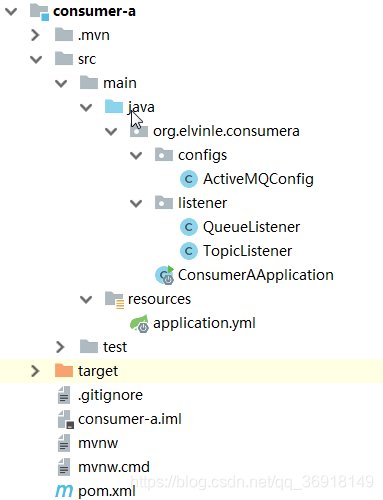Collapse the consumer-a module node
Image resolution: width=383 pixels, height=500 pixels.
[11, 12]
